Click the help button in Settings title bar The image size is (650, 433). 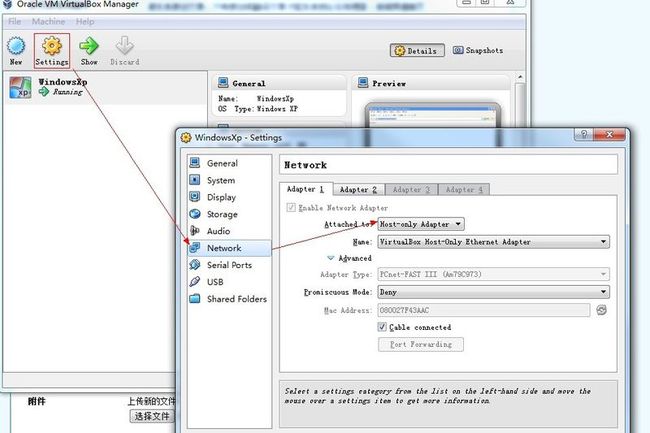[584, 134]
